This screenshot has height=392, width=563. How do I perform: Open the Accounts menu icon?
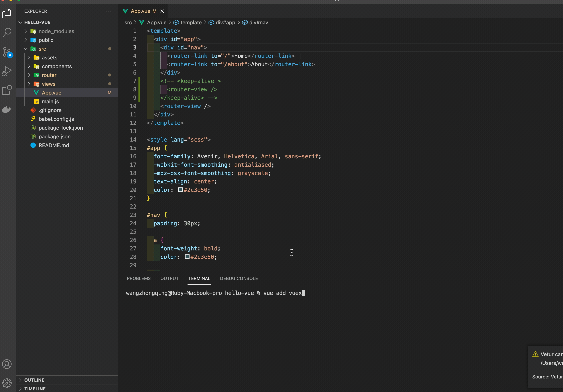[x=7, y=364]
